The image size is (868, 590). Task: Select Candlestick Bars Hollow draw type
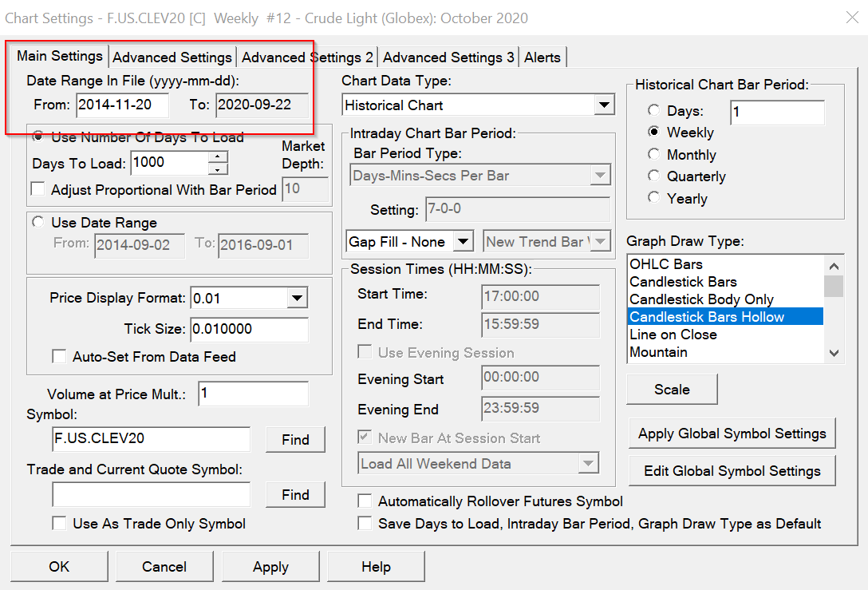725,317
